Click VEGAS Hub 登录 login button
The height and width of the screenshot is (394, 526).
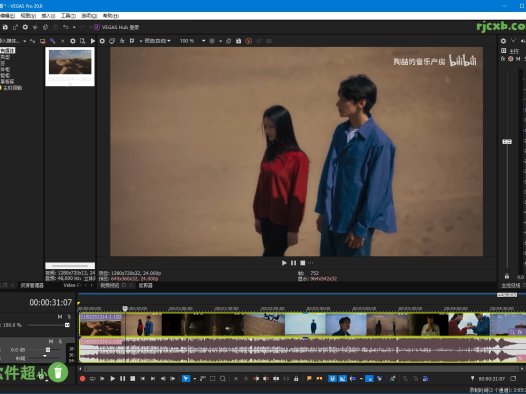(117, 27)
